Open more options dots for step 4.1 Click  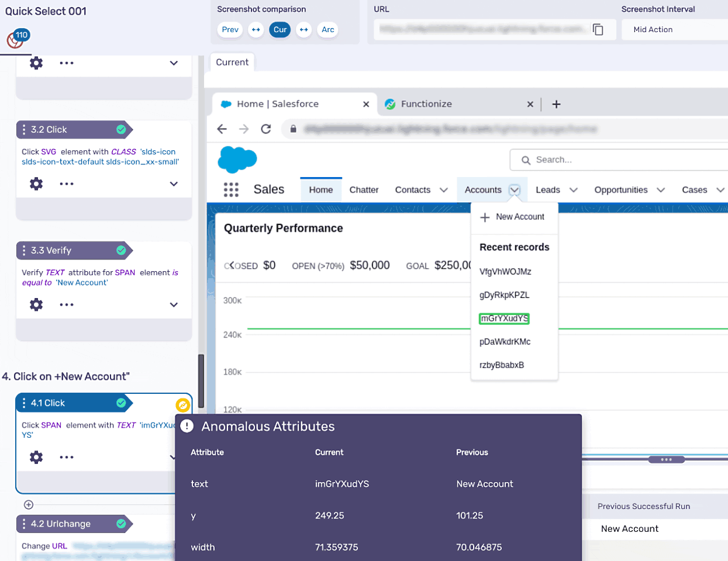coord(67,457)
